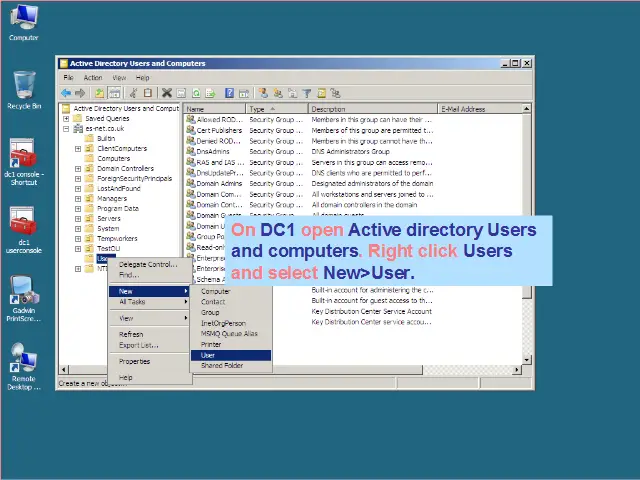The height and width of the screenshot is (480, 640).
Task: Choose InetOrgPerson in New submenu
Action: click(231, 323)
